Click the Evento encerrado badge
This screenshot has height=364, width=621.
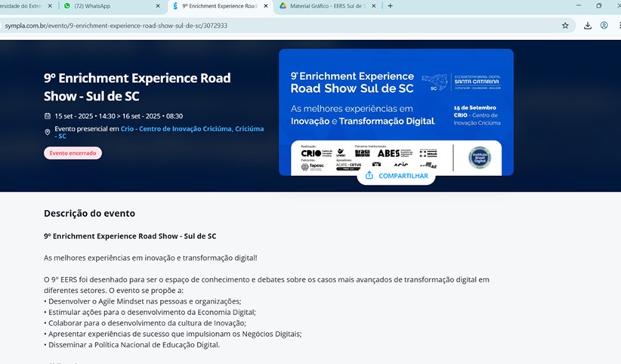73,153
